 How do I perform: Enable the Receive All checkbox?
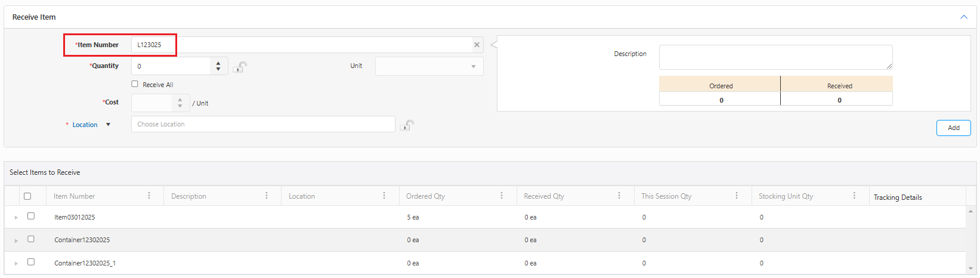pyautogui.click(x=135, y=84)
